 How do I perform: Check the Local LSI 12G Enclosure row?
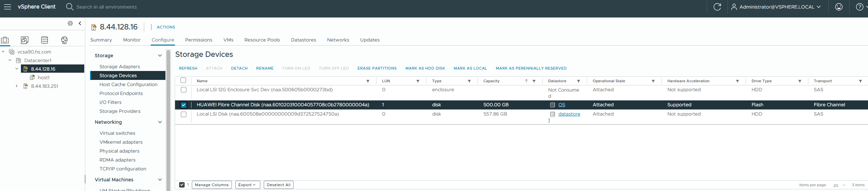point(184,90)
